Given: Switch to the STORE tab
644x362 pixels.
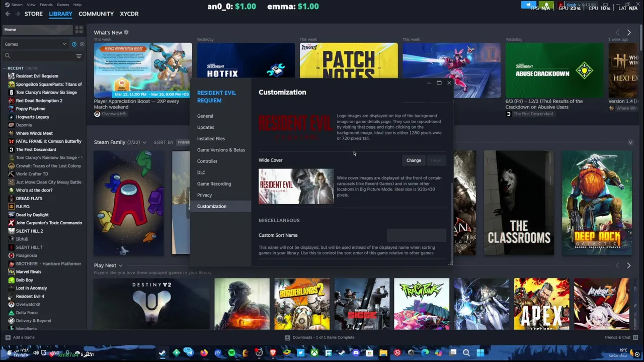Looking at the screenshot, I should (x=34, y=14).
